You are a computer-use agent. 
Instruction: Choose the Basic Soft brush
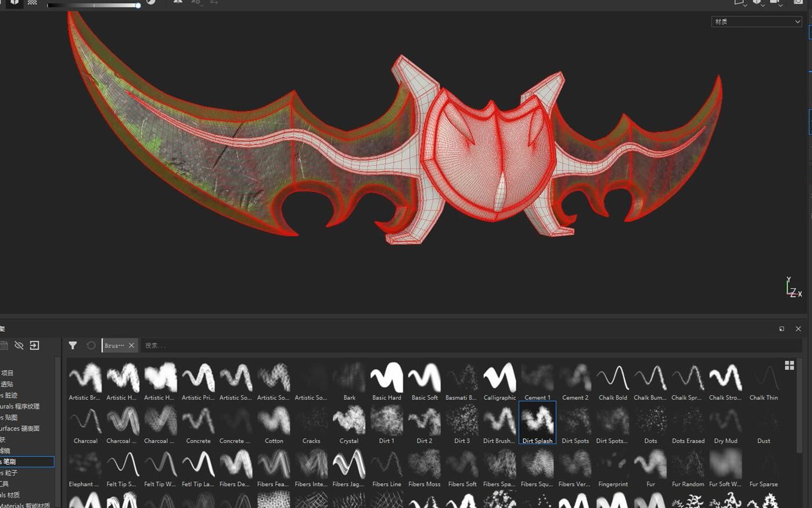pos(425,381)
